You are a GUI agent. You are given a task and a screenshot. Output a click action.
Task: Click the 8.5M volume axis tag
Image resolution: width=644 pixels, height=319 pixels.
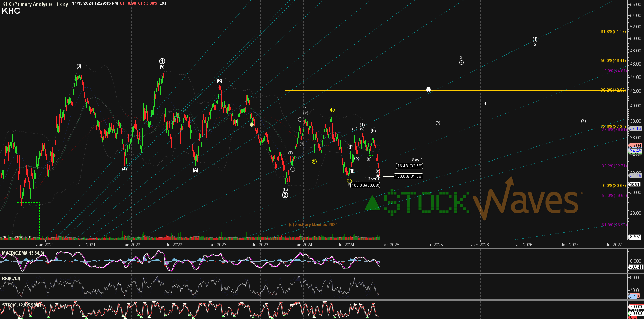[635, 237]
